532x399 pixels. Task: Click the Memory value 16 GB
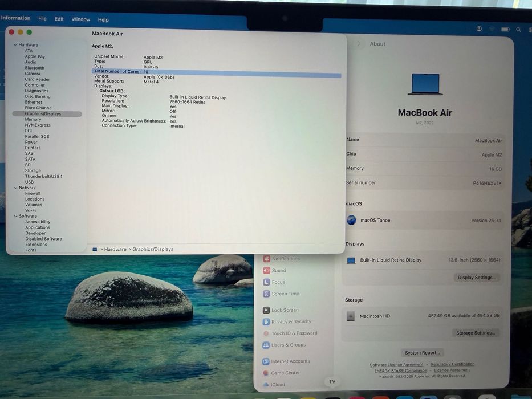[x=496, y=169]
